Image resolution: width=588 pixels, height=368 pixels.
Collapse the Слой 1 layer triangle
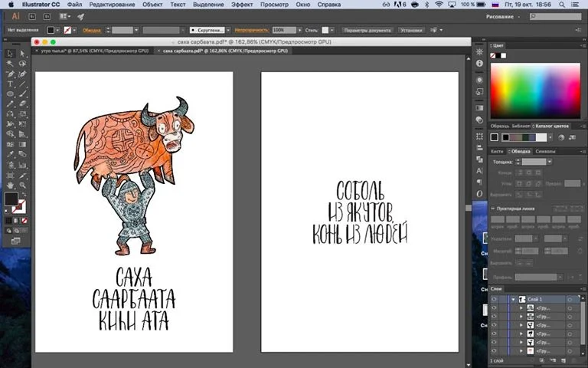[514, 299]
